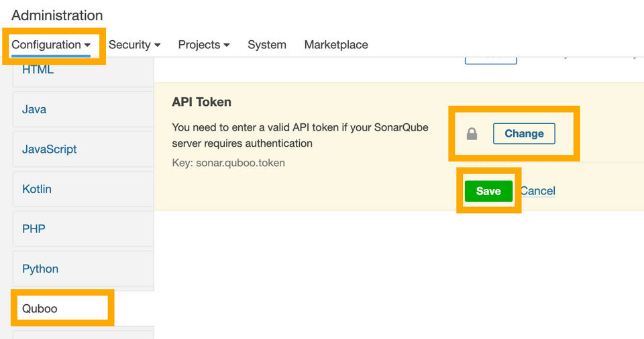Screen dimensions: 644x339
Task: Click the Administration page heading
Action: 57,15
